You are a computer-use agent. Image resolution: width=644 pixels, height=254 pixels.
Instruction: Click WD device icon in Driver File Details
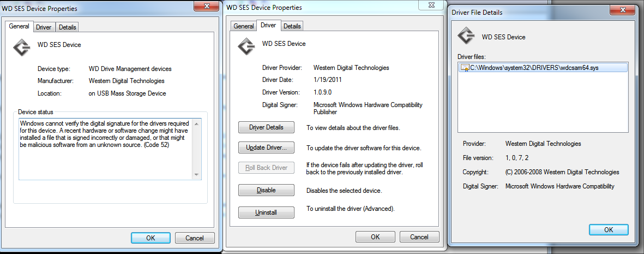(x=466, y=36)
